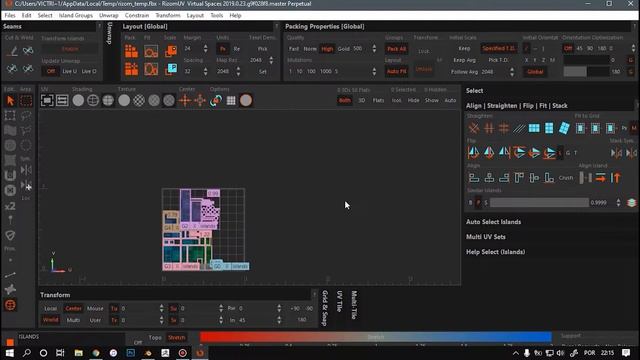This screenshot has height=360, width=640.
Task: Open the vertical Grid & Snap tab
Action: click(325, 308)
